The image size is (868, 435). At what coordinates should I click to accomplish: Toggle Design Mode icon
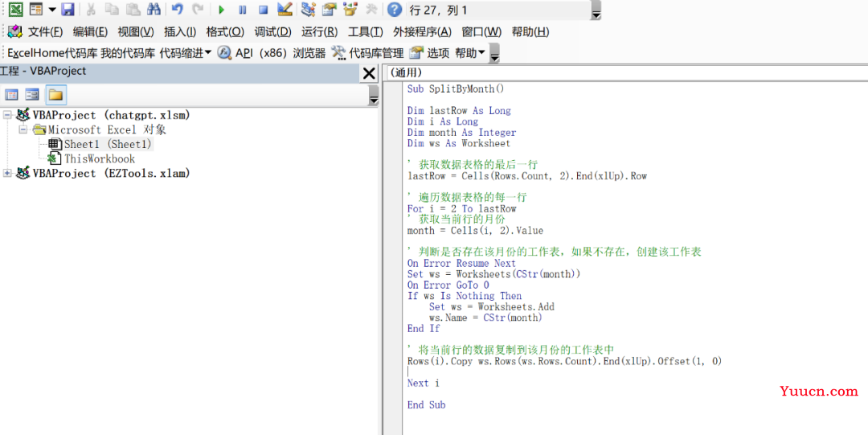[x=285, y=10]
